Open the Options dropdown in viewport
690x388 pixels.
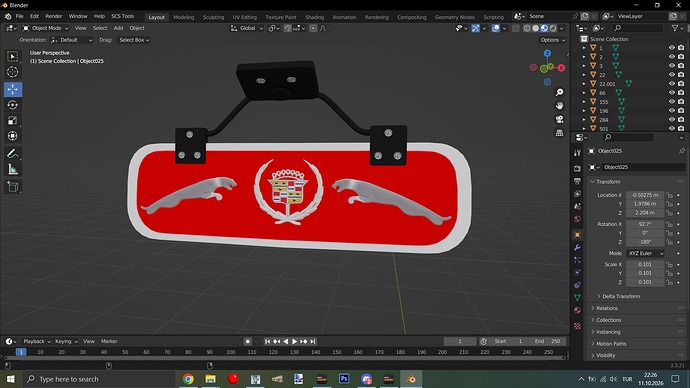coord(553,40)
